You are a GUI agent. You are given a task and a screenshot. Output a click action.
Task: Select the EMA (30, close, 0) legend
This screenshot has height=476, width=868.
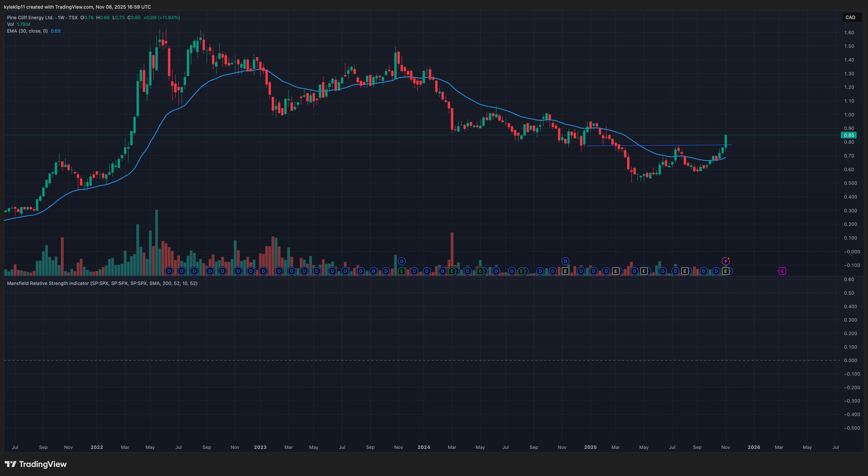click(x=27, y=31)
